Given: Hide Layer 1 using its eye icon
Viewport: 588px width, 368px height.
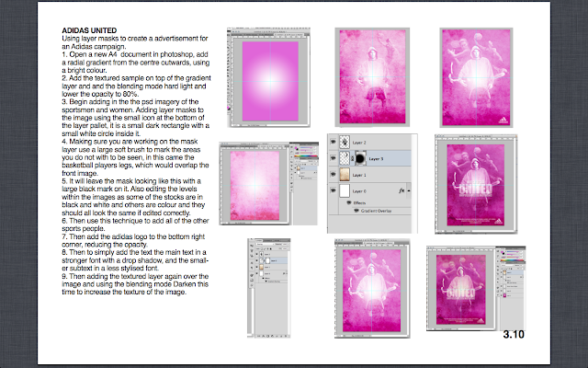Looking at the screenshot, I should click(333, 174).
